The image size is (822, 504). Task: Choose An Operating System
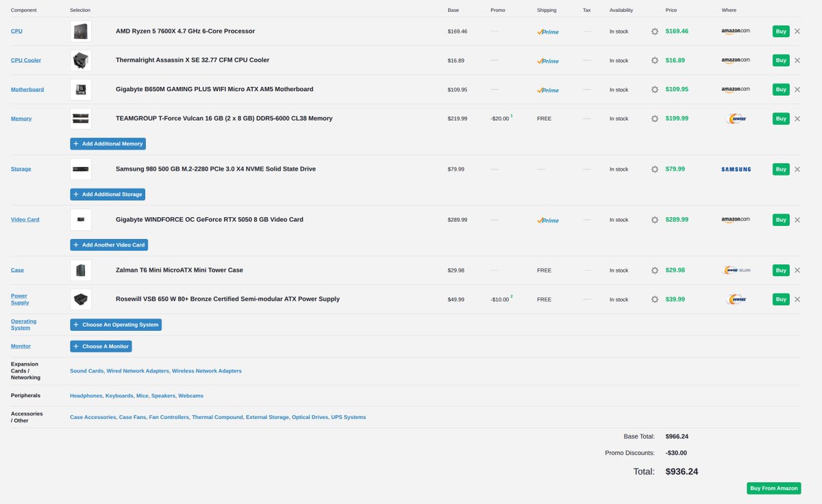pos(116,325)
